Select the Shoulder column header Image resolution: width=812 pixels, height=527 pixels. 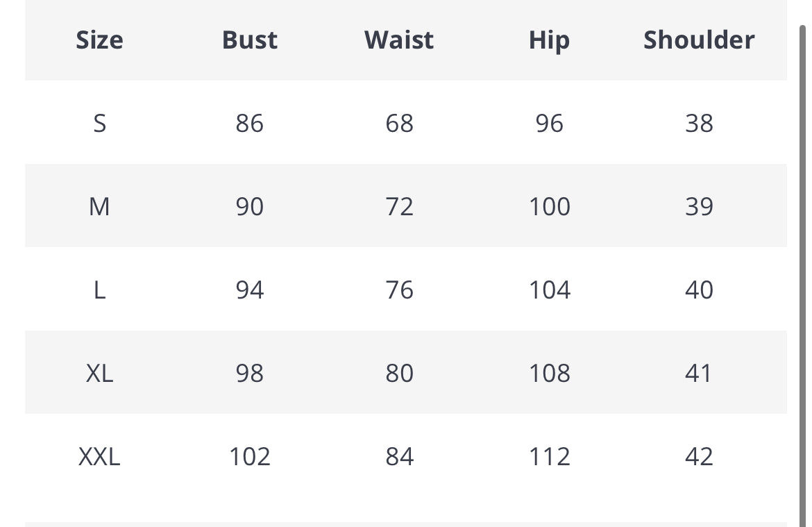point(699,40)
